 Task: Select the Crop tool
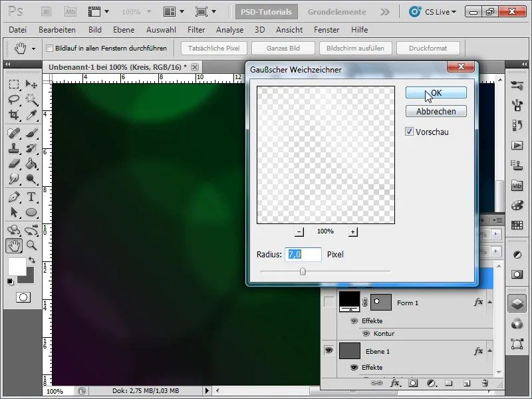tap(13, 115)
